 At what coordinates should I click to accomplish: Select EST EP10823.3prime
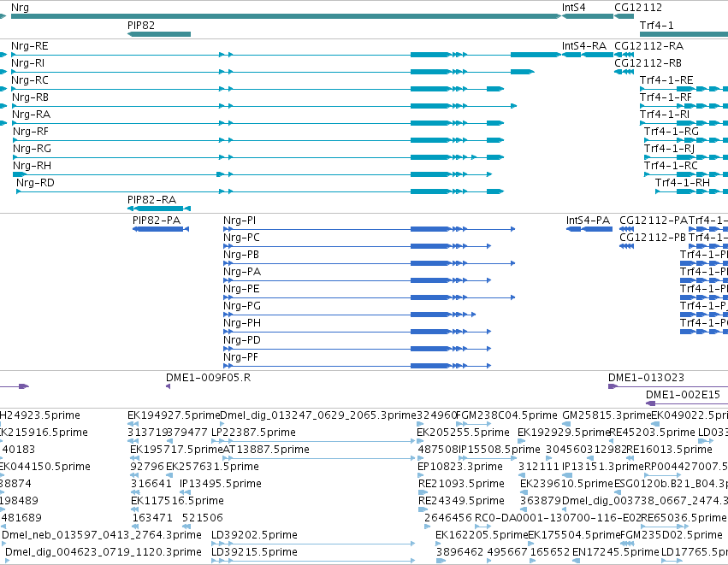(x=460, y=467)
